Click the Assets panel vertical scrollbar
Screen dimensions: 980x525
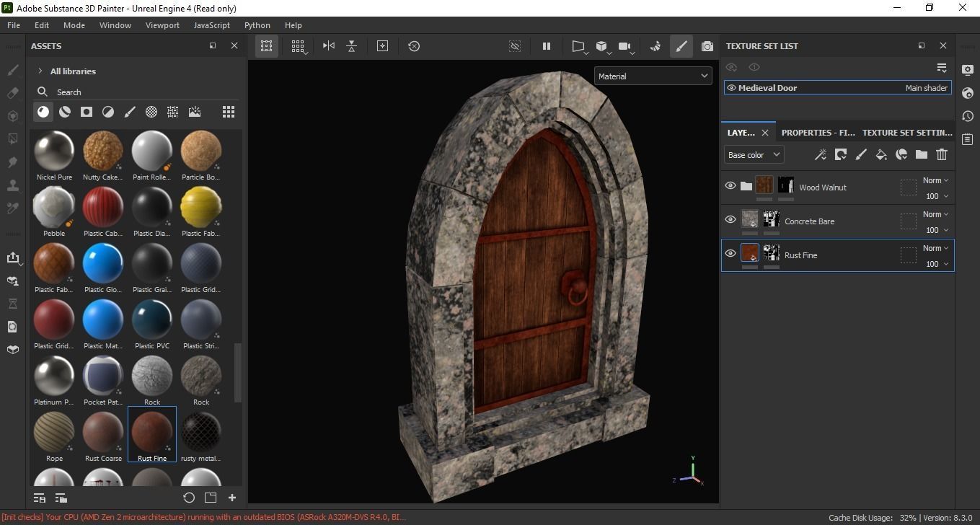(x=238, y=372)
